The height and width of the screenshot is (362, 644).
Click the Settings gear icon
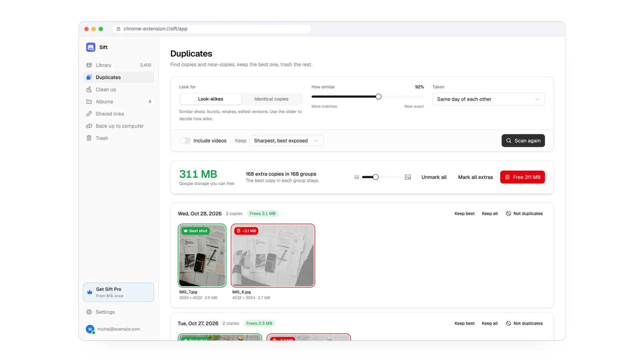click(x=89, y=312)
